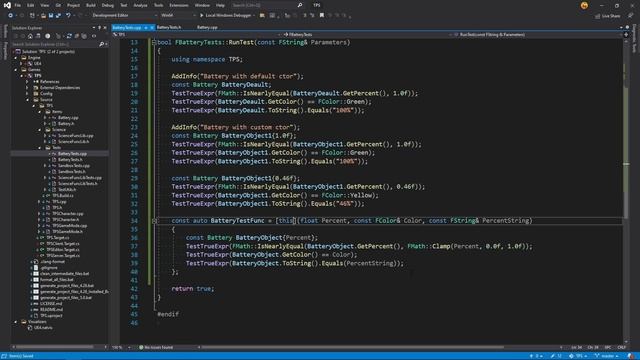The image size is (640, 360).
Task: Close the Solution Explorer panel
Action: (105, 28)
